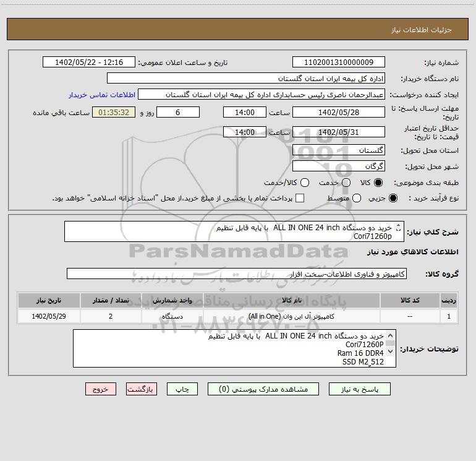
Task: Click the کد کالا column header
Action: click(x=410, y=300)
